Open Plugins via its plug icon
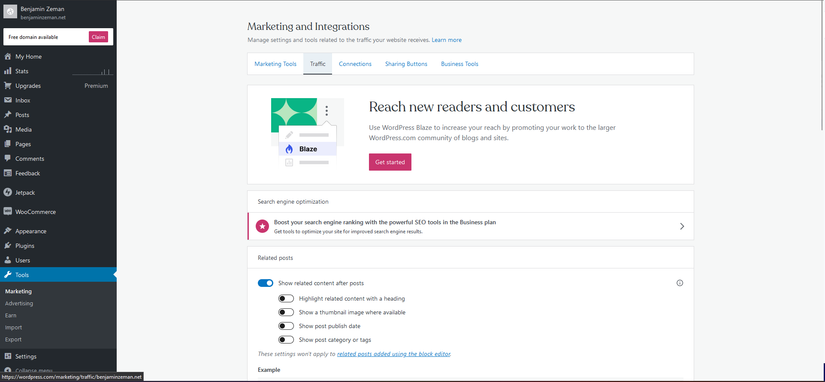Image resolution: width=825 pixels, height=382 pixels. (7, 246)
